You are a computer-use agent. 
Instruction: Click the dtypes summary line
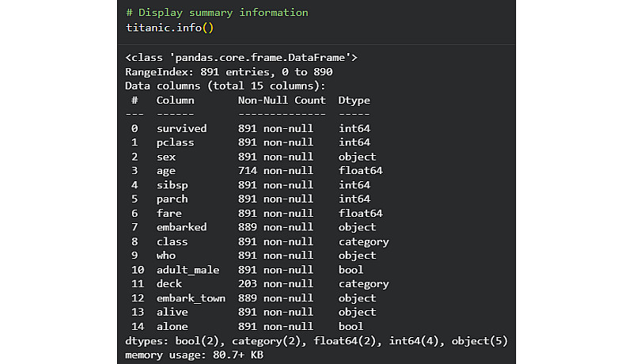pyautogui.click(x=316, y=340)
